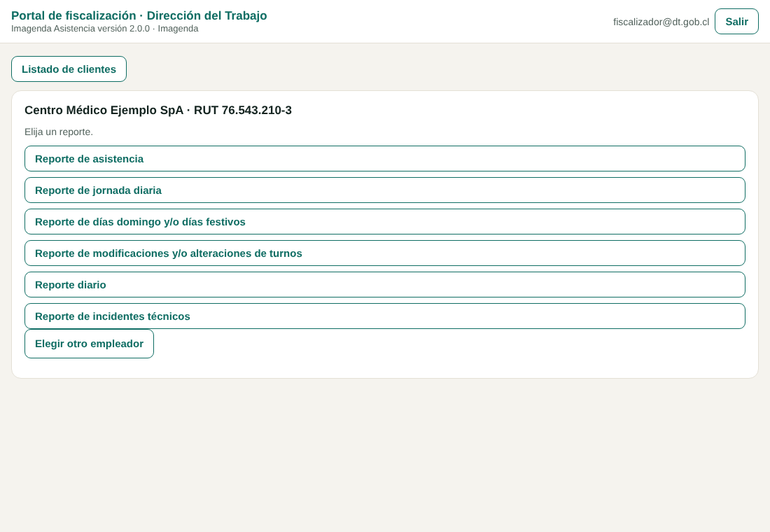
Task: Click the Centro Médico Ejemplo SpA heading
Action: (x=158, y=110)
